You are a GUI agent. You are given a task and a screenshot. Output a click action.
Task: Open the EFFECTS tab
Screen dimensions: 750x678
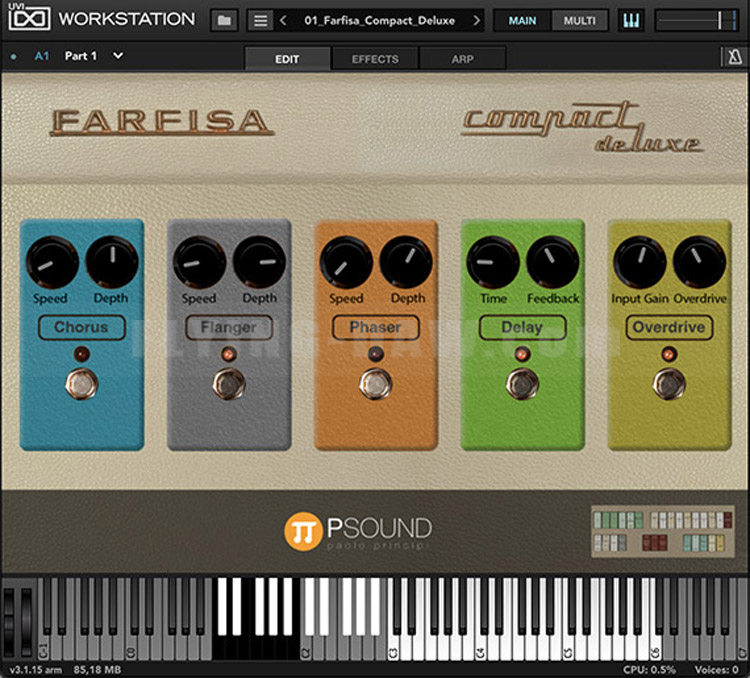[375, 59]
